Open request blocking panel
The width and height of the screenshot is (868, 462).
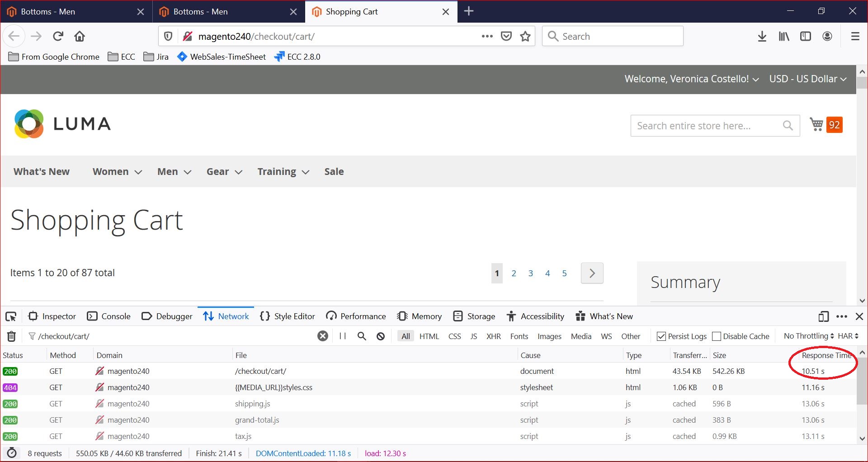(x=381, y=336)
